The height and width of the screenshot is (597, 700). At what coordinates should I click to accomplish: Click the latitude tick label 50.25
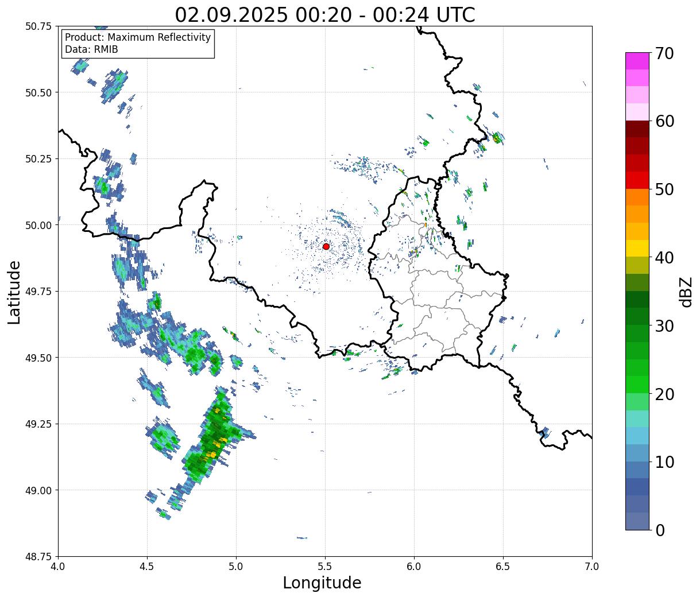point(38,158)
